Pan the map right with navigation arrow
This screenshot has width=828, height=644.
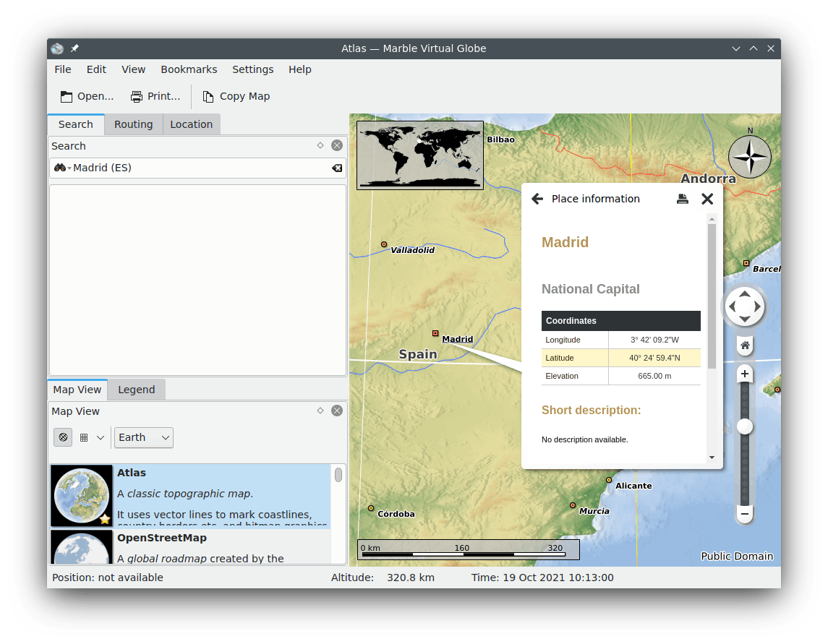tap(757, 306)
